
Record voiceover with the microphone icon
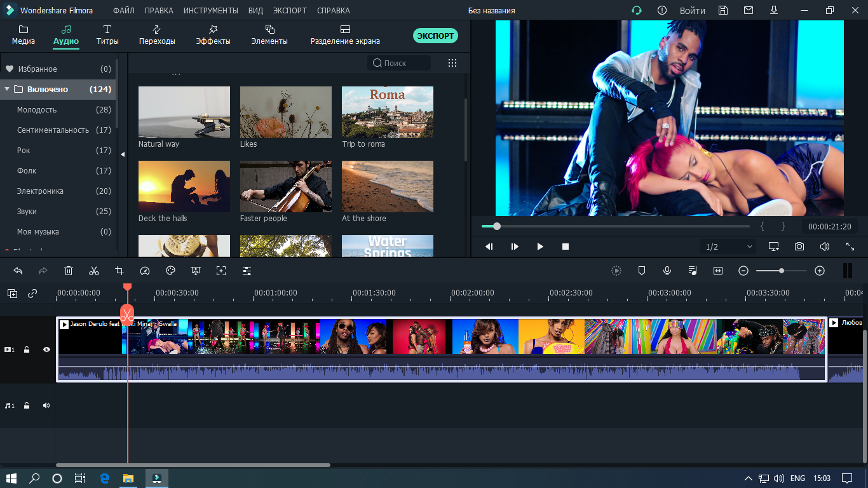[x=667, y=271]
